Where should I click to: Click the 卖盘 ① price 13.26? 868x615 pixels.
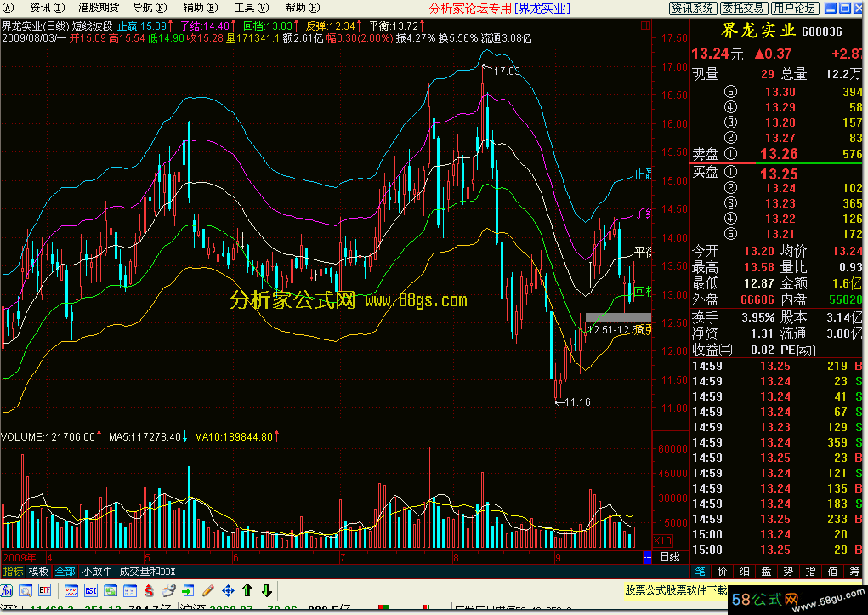[779, 154]
